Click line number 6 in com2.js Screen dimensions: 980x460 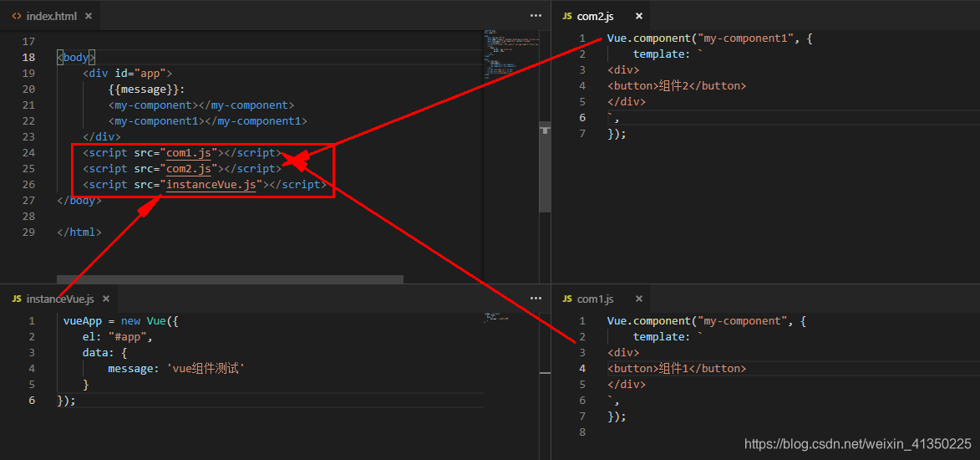[x=581, y=118]
